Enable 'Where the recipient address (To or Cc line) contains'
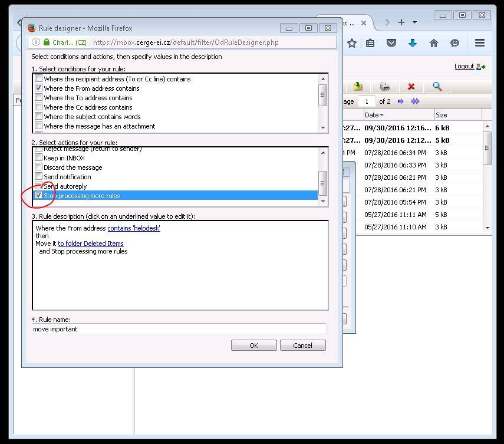 (38, 78)
